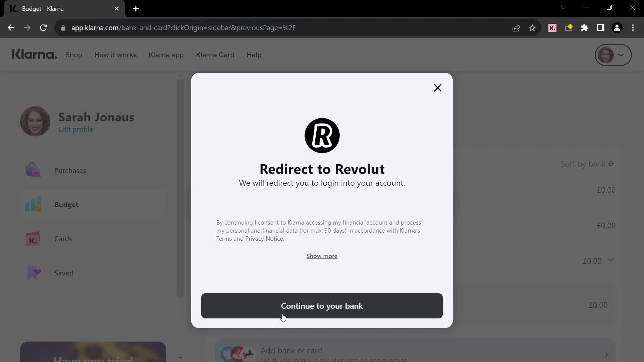Select the Budget - Klarna tab
Image resolution: width=644 pixels, height=362 pixels.
point(64,9)
